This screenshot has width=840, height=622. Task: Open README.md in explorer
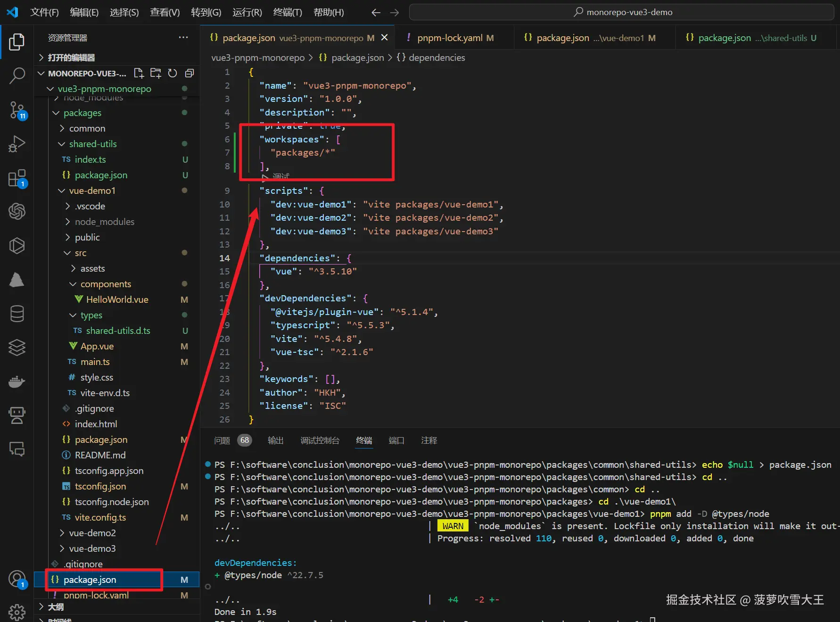pyautogui.click(x=100, y=455)
